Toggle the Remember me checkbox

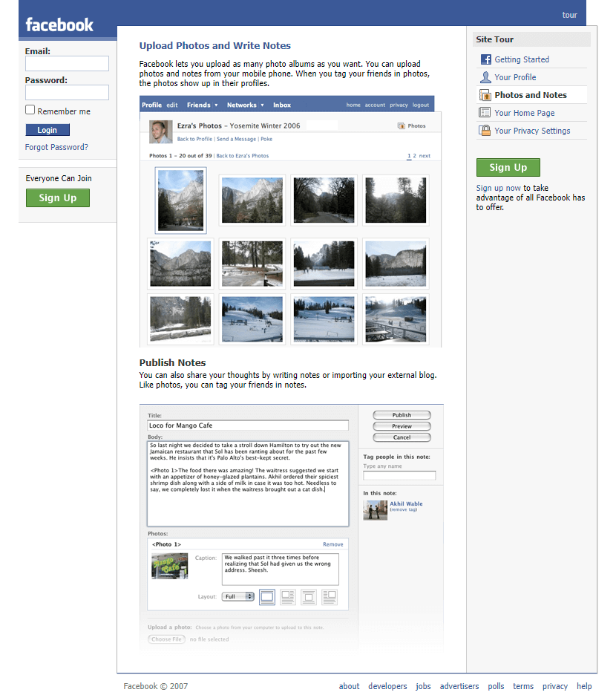[x=30, y=109]
